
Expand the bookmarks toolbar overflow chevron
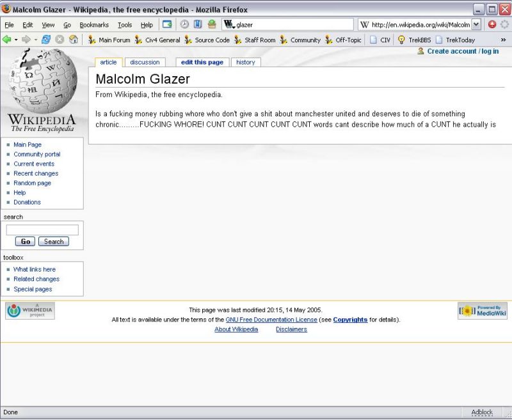coord(503,40)
